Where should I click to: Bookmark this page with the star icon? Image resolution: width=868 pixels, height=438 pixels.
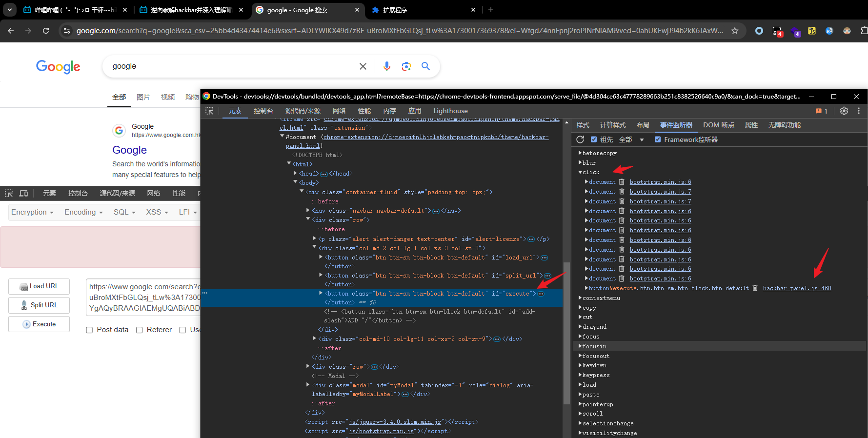734,31
